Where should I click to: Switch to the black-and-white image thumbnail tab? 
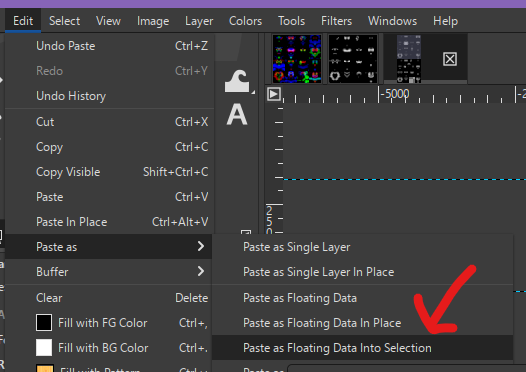[x=353, y=59]
